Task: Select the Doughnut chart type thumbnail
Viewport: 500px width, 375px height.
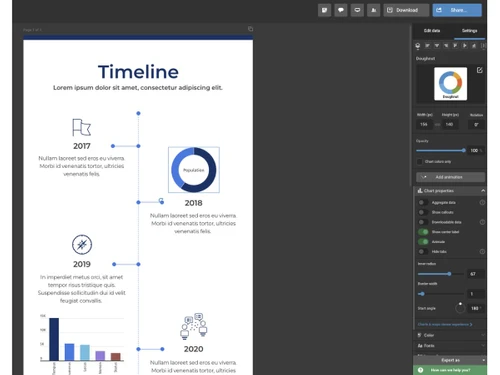Action: 450,84
